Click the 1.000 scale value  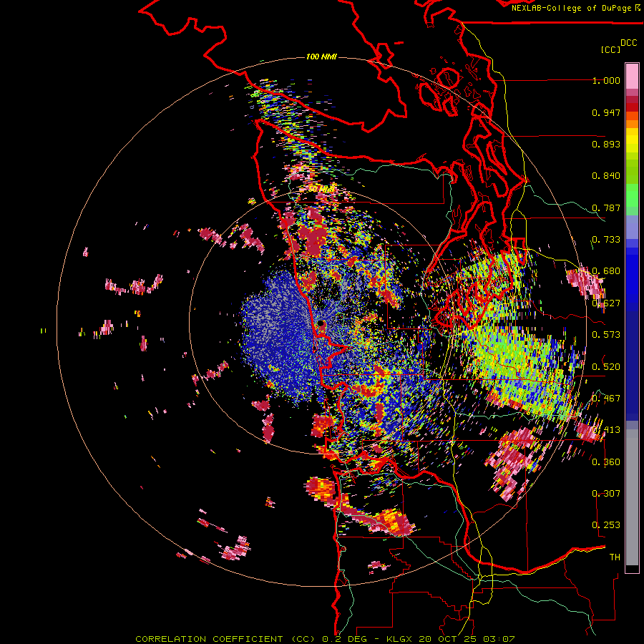point(606,80)
